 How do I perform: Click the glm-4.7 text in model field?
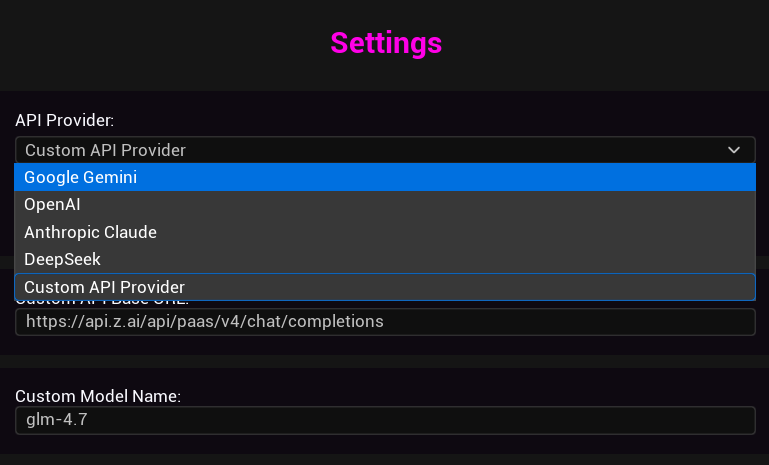(x=56, y=420)
